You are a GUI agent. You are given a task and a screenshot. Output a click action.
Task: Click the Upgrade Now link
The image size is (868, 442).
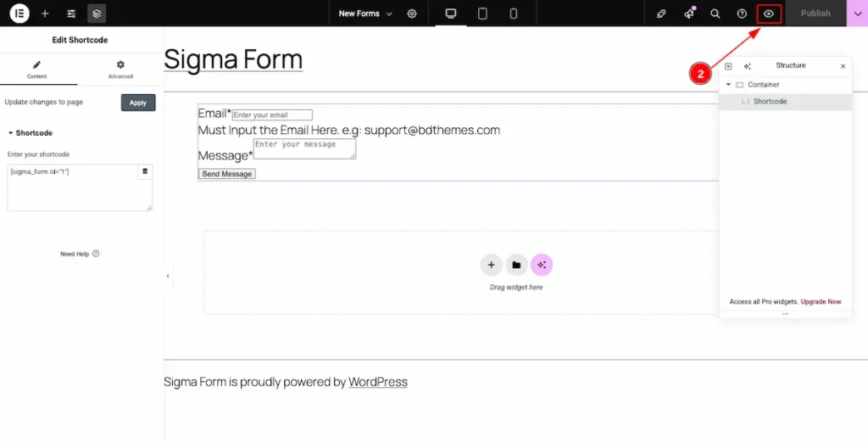point(821,302)
